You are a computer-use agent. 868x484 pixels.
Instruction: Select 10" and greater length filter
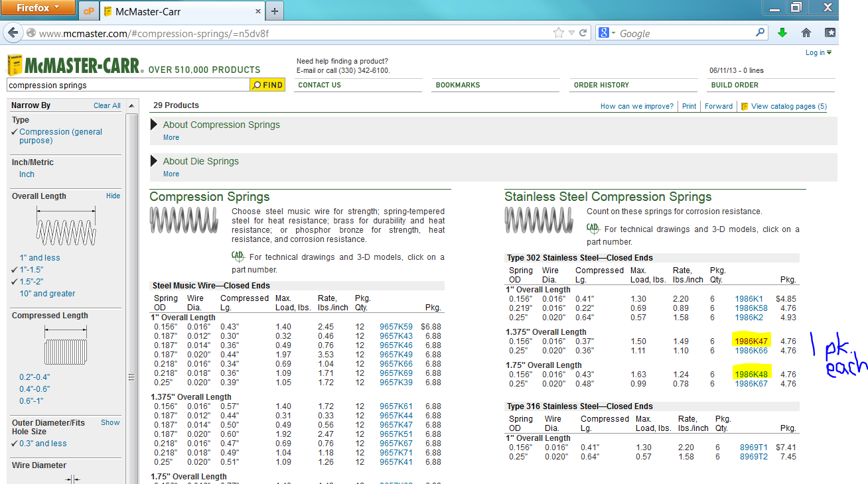pyautogui.click(x=47, y=294)
